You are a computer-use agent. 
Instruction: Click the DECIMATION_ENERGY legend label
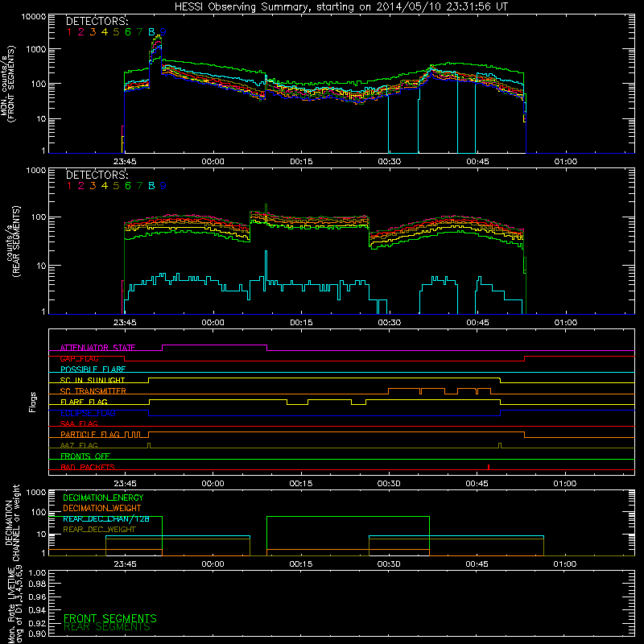click(x=103, y=497)
